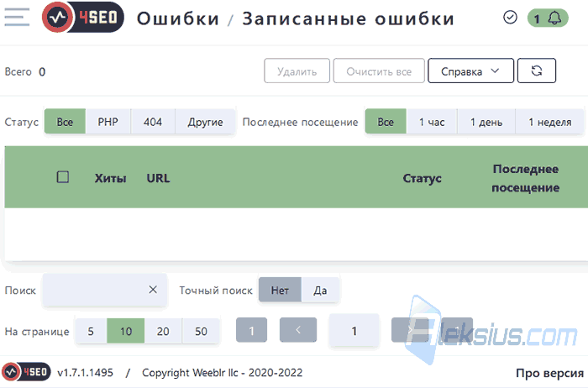Click version text v1.7.1.1495
The width and height of the screenshot is (588, 388).
85,373
